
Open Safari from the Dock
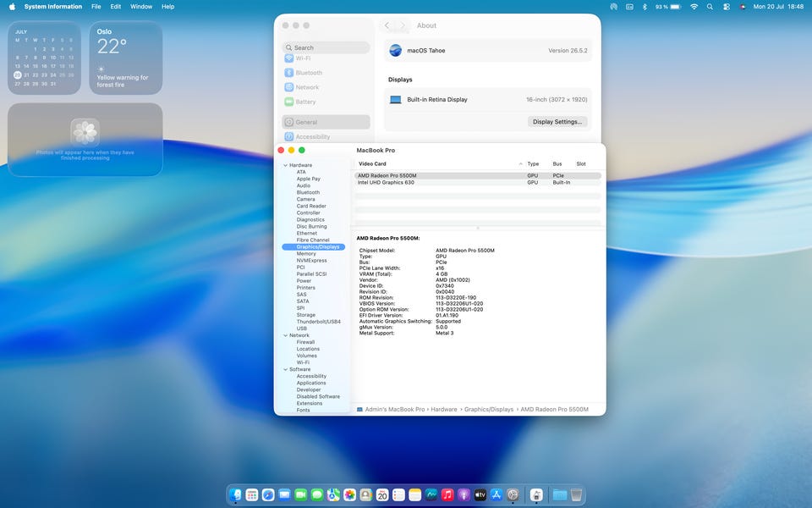click(x=268, y=495)
